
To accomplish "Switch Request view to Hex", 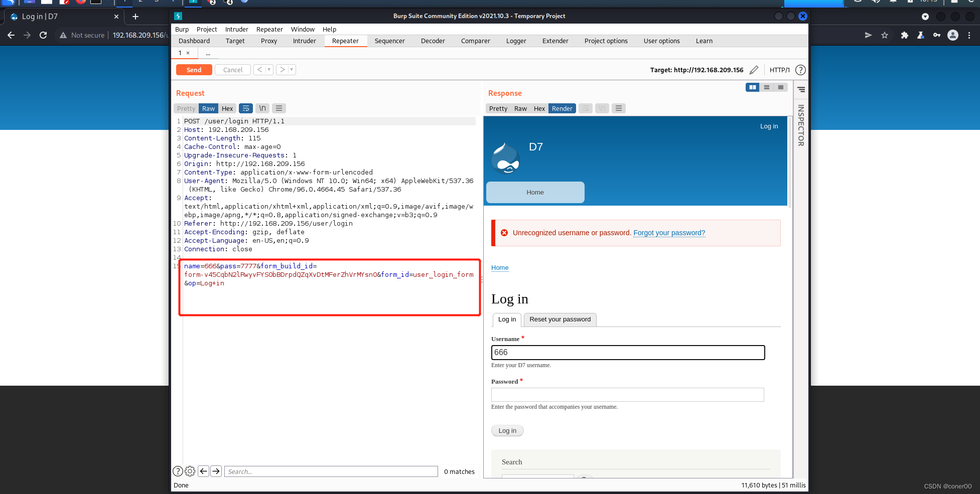I will (x=227, y=108).
